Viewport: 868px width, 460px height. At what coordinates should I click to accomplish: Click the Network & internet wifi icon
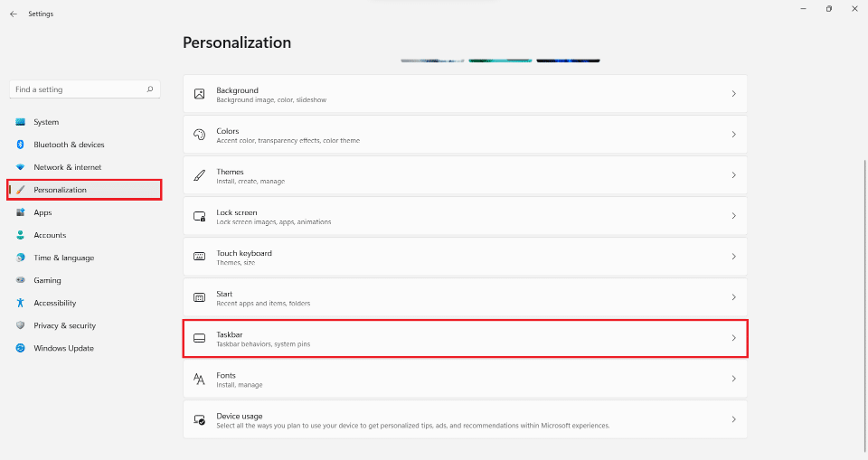(20, 167)
